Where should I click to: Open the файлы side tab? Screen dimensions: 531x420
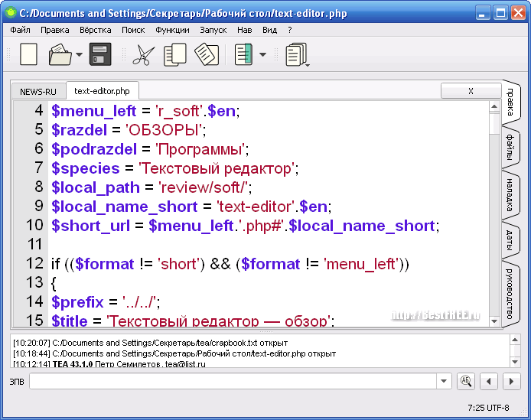pyautogui.click(x=510, y=147)
